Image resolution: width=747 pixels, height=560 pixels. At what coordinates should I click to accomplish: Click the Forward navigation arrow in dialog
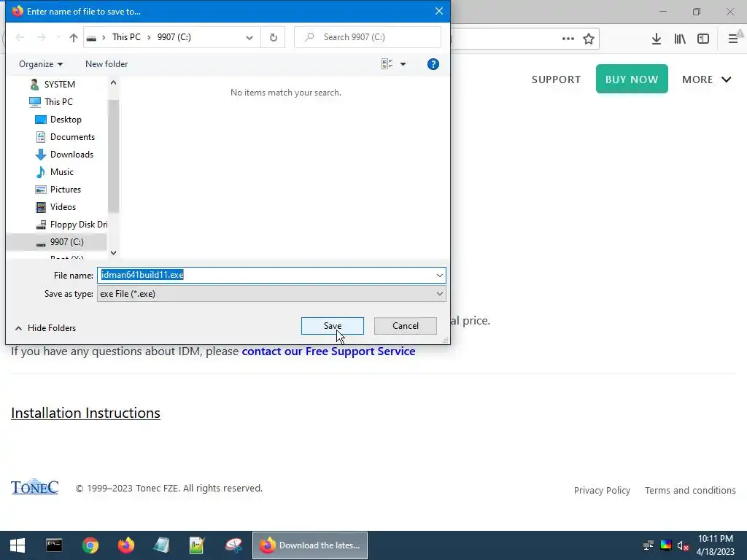coord(42,37)
